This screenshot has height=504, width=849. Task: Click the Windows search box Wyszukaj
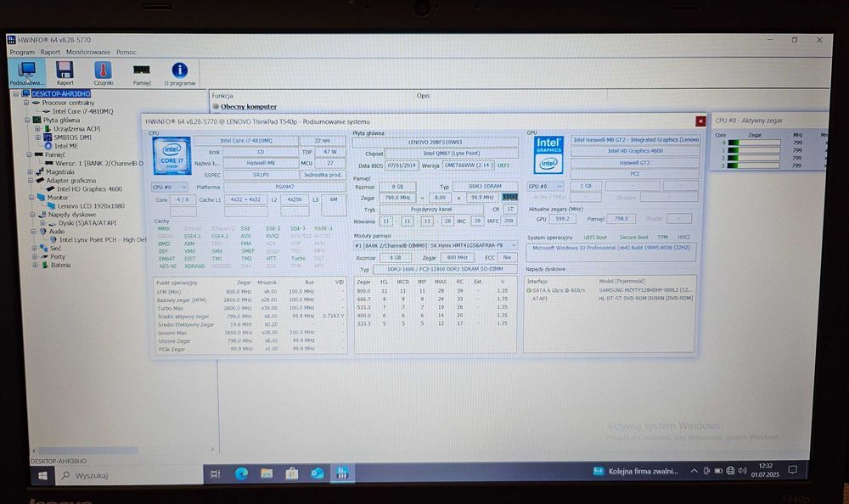pos(130,475)
